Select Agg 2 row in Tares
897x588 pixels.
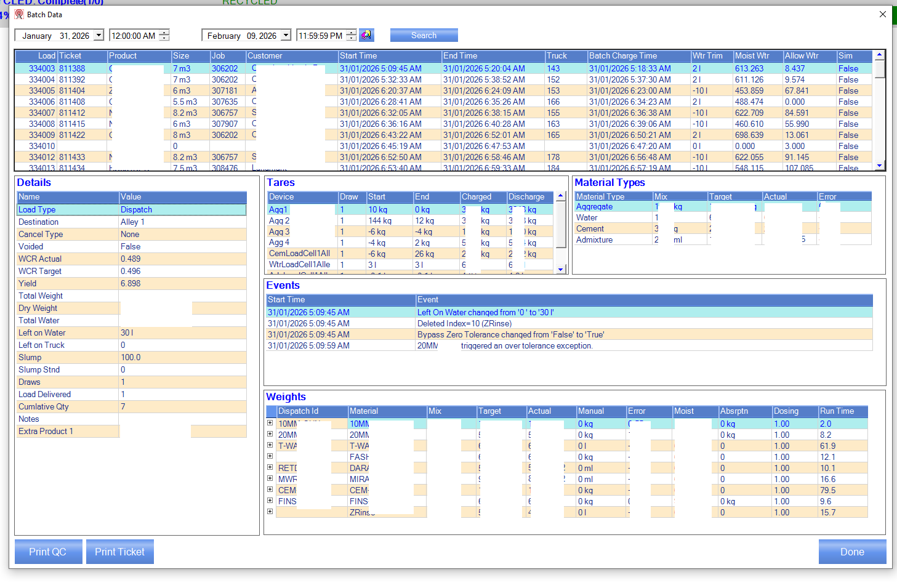pos(411,220)
